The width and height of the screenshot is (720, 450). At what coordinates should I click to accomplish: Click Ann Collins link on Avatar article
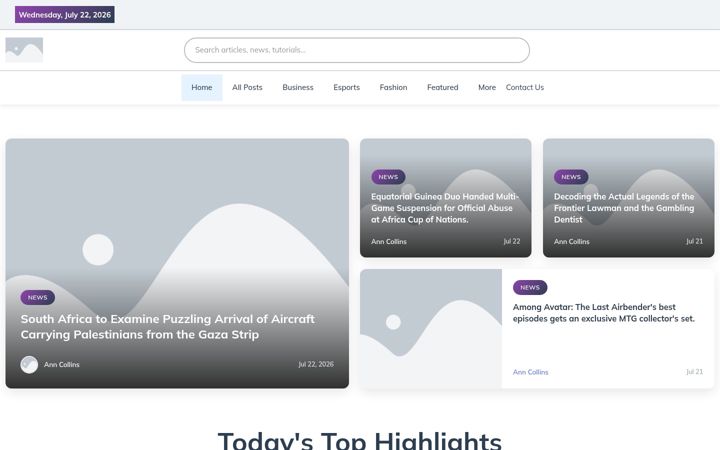tap(530, 372)
